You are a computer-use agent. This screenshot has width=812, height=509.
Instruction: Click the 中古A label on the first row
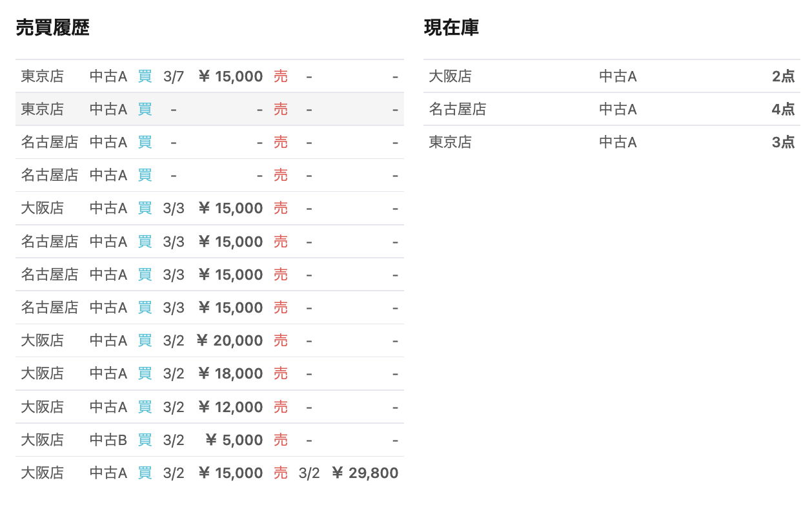tap(108, 76)
